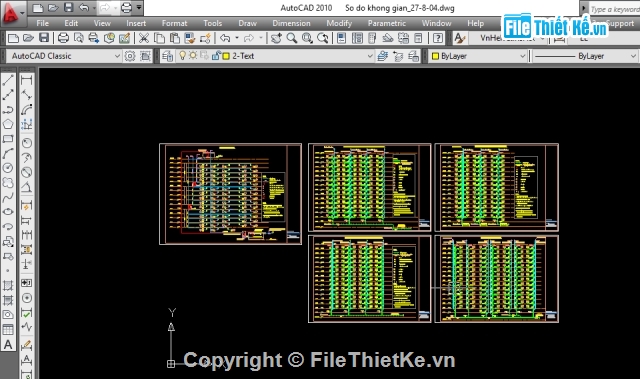Screen dimensions: 640x379
Task: Toggle the lock icon of 2-Text layer
Action: coord(216,55)
